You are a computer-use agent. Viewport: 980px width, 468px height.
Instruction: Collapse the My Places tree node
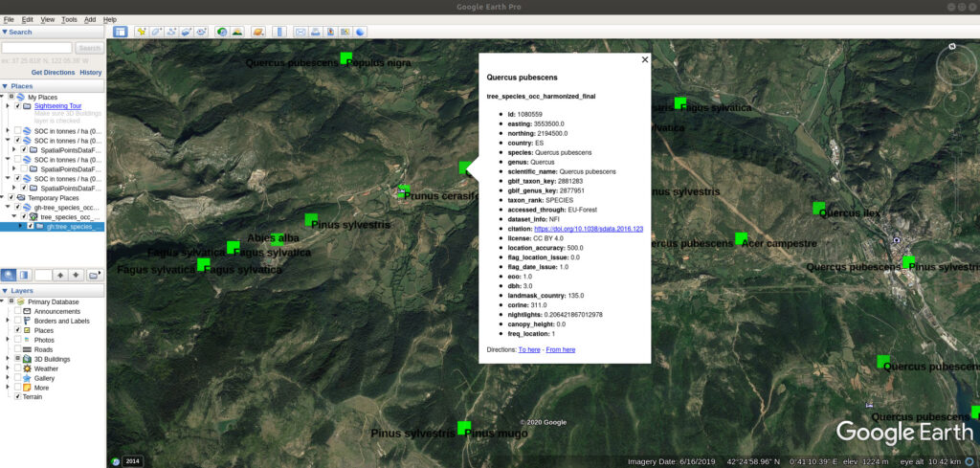click(3, 97)
